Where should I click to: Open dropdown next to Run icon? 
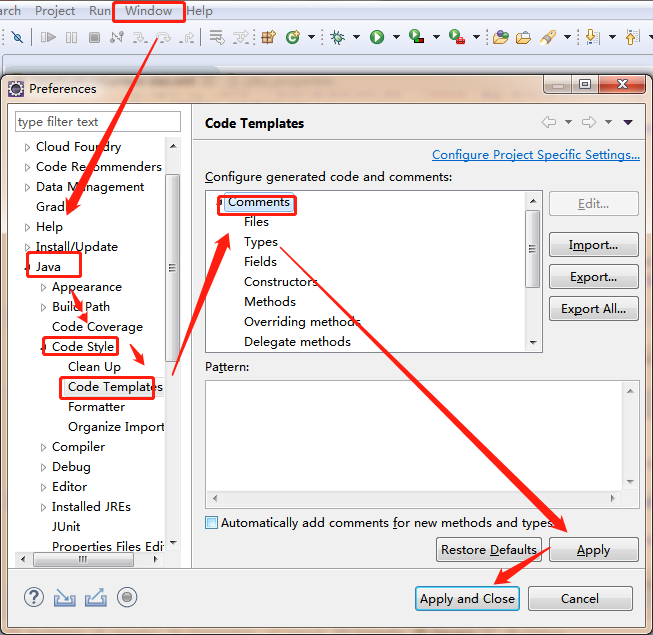[x=396, y=37]
